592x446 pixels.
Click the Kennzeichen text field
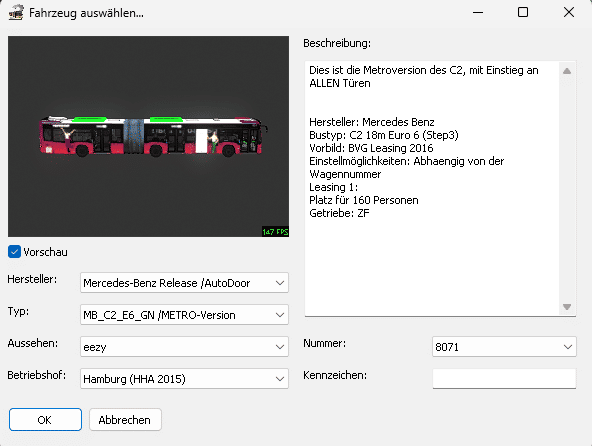504,378
